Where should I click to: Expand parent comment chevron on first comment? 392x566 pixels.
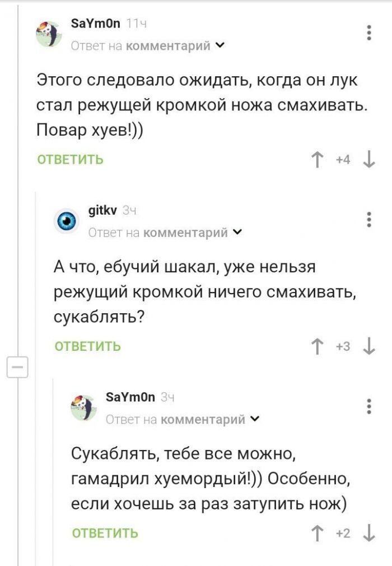click(220, 45)
